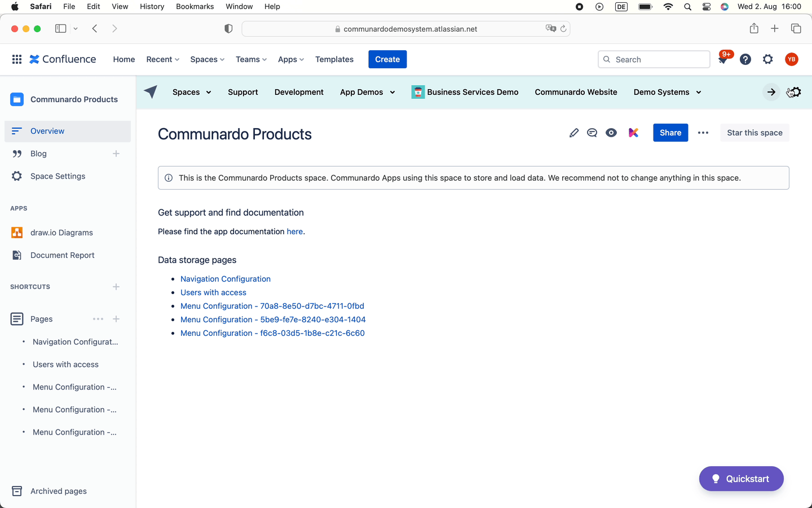
Task: Open Templates in header
Action: (x=334, y=59)
